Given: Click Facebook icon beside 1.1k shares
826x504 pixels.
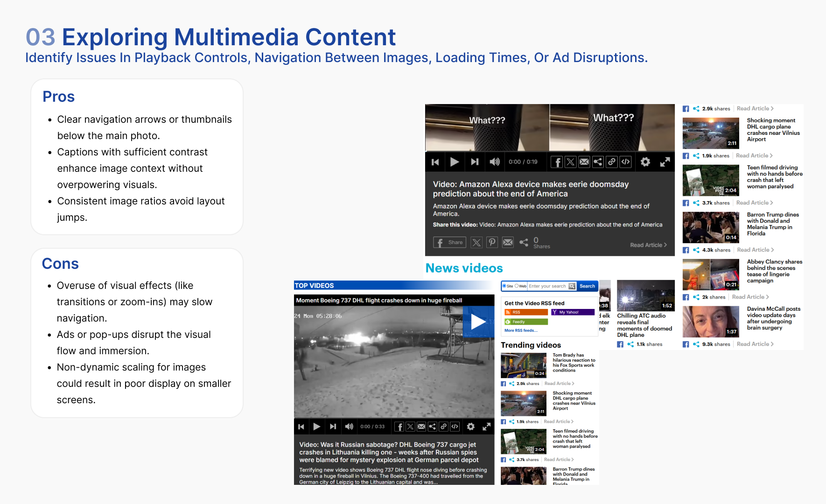Looking at the screenshot, I should (x=620, y=344).
